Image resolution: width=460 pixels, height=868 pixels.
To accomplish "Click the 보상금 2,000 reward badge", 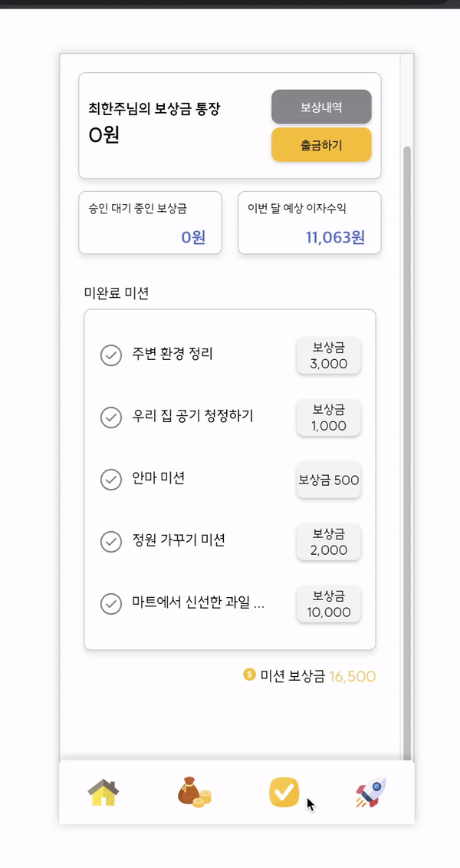I will (x=329, y=542).
